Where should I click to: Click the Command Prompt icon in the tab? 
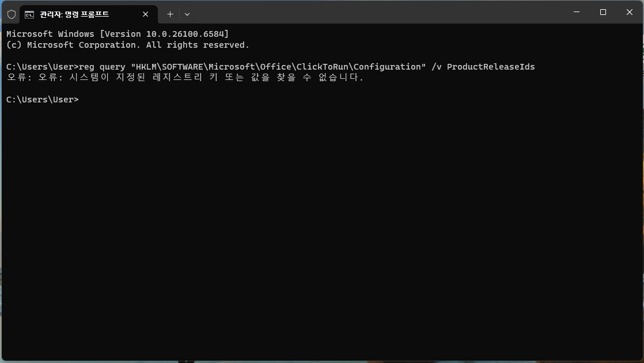click(x=29, y=15)
